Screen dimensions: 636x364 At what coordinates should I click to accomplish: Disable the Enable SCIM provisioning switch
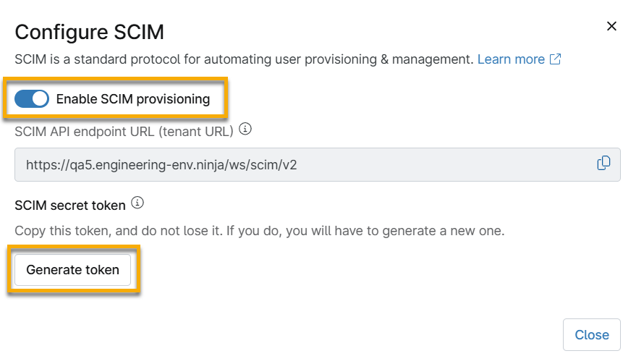click(32, 99)
